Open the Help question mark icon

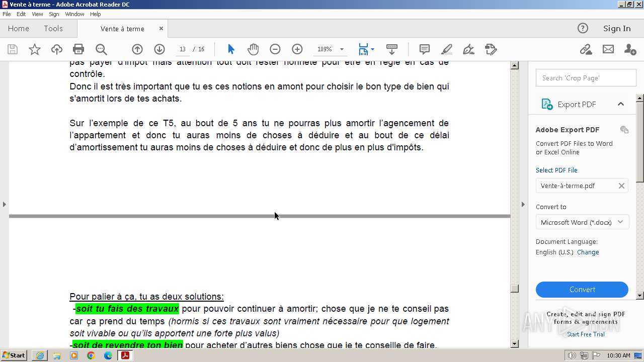point(583,28)
